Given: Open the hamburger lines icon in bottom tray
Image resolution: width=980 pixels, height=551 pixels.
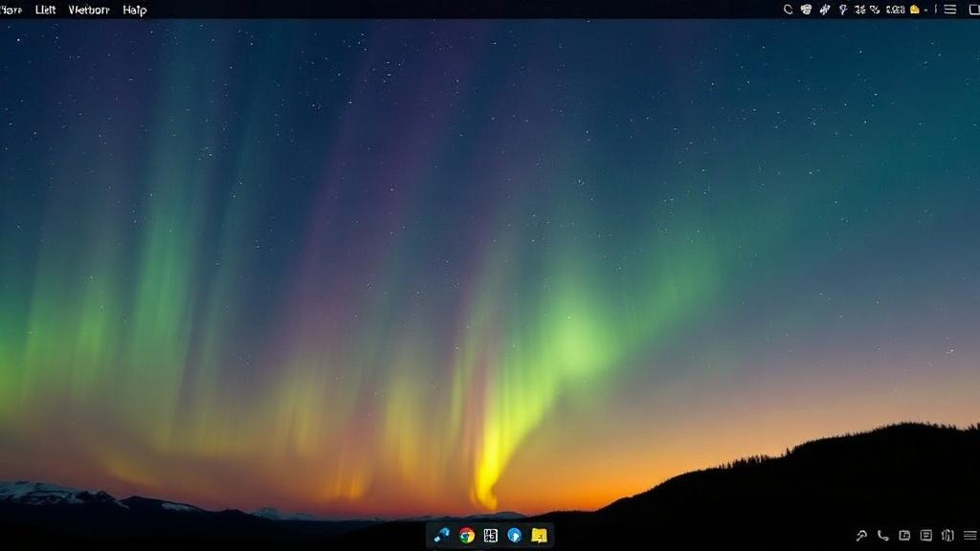Looking at the screenshot, I should [x=970, y=536].
